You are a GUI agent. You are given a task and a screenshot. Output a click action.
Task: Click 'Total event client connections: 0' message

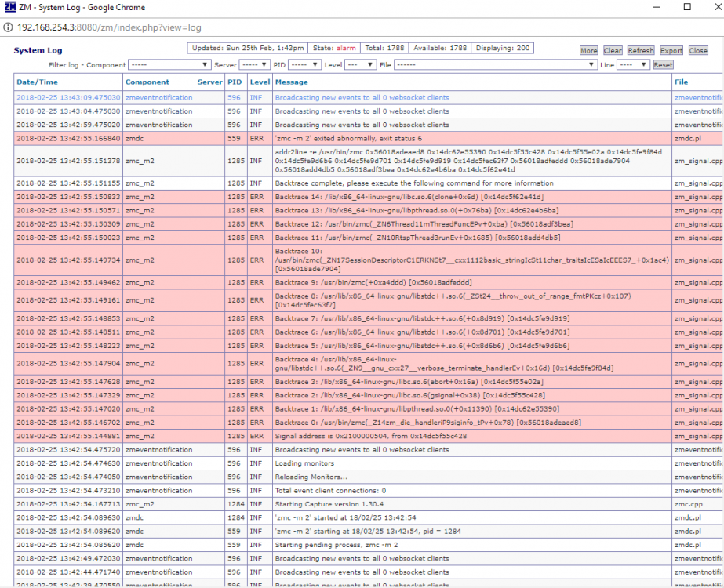tap(330, 491)
